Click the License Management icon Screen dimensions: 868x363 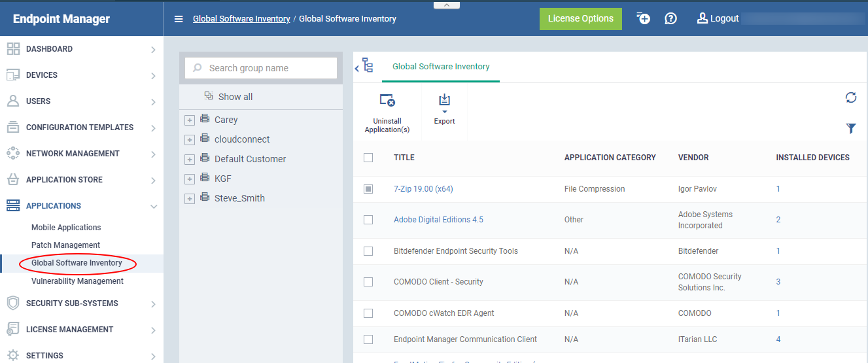13,329
